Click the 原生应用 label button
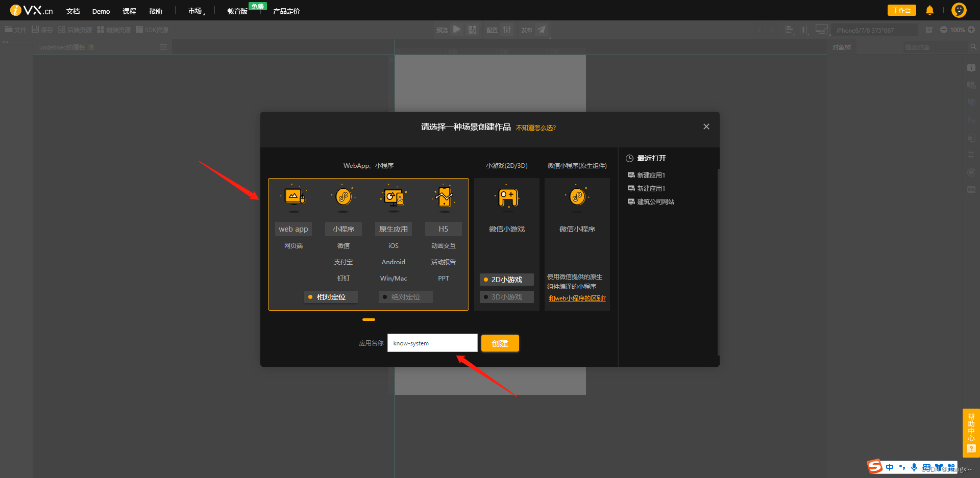The height and width of the screenshot is (478, 980). coord(394,229)
